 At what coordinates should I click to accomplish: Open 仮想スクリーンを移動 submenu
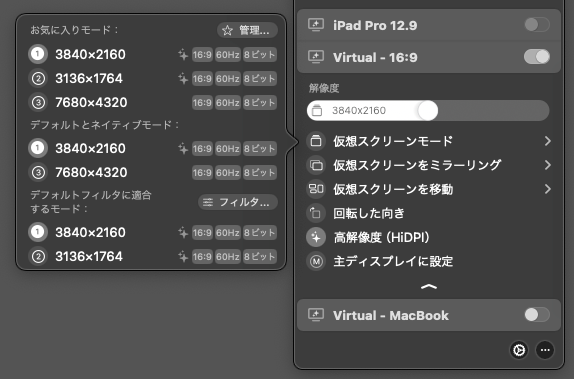point(429,189)
